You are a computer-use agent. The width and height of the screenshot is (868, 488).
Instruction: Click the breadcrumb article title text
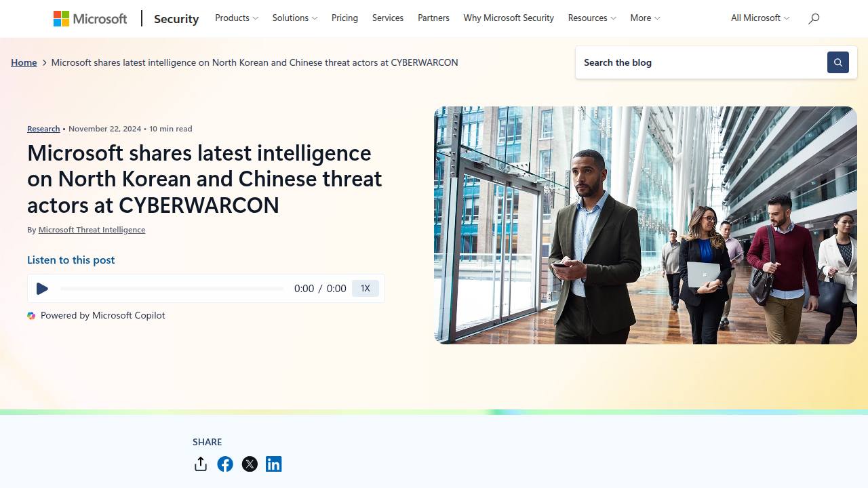click(x=255, y=62)
